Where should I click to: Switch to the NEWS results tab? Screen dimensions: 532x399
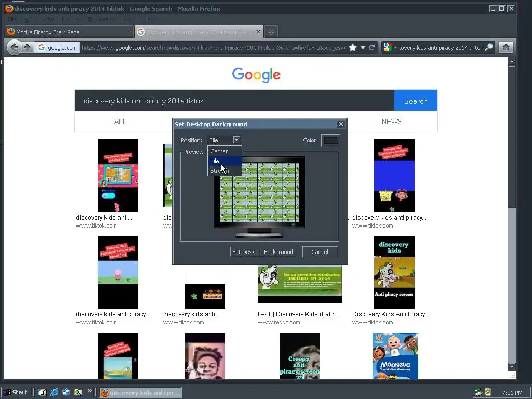pyautogui.click(x=392, y=122)
